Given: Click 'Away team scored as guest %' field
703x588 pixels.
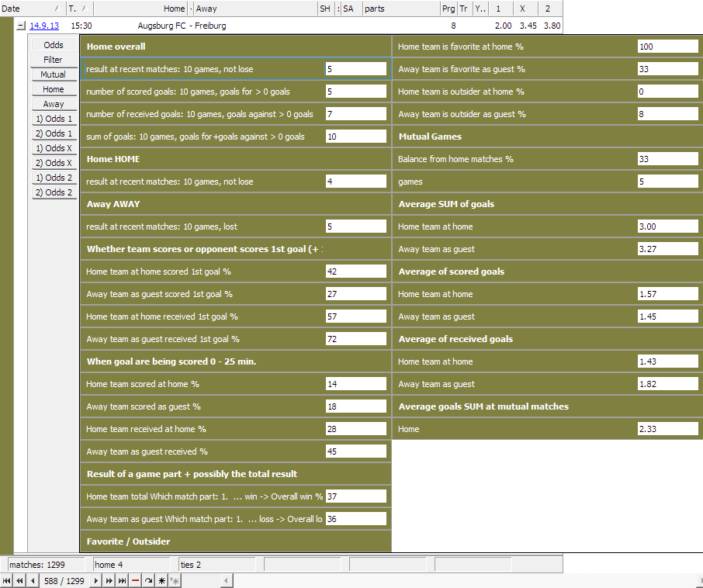Looking at the screenshot, I should pyautogui.click(x=356, y=406).
